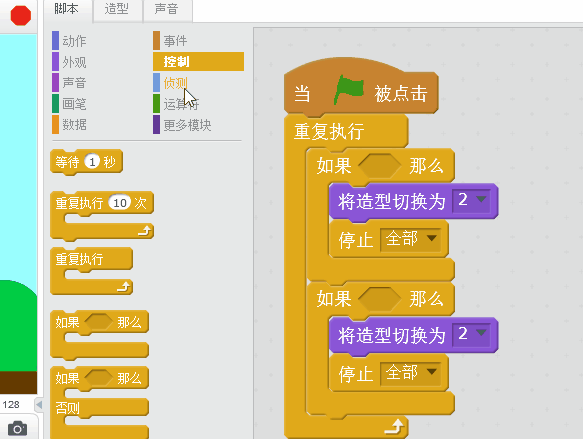Click the blue 动作 color swatch
The height and width of the screenshot is (439, 583).
click(55, 41)
